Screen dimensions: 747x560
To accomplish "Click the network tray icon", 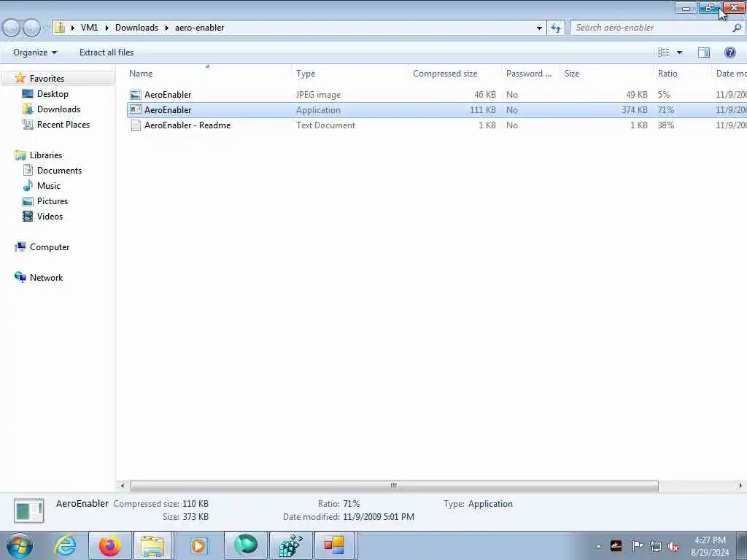I will pos(656,546).
